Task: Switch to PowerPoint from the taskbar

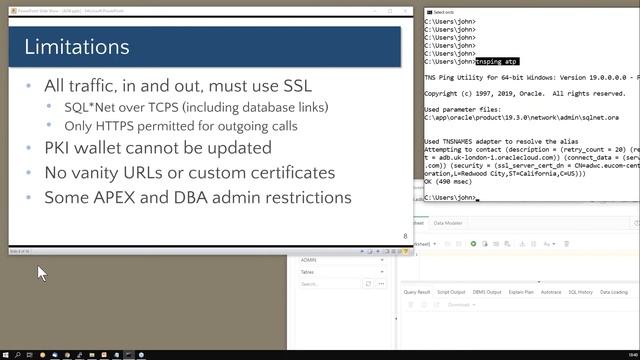Action: click(104, 355)
